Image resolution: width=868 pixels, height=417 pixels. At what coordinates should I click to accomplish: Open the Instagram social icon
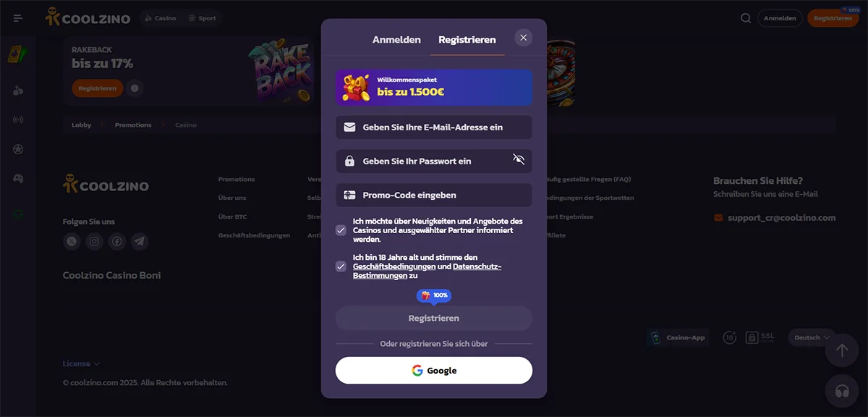94,241
